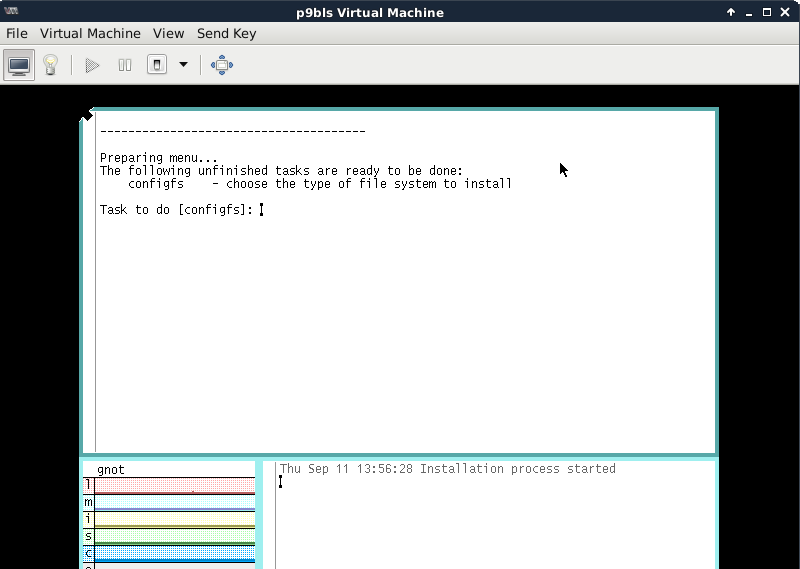Click the 'Installation process started' log line

click(x=447, y=469)
